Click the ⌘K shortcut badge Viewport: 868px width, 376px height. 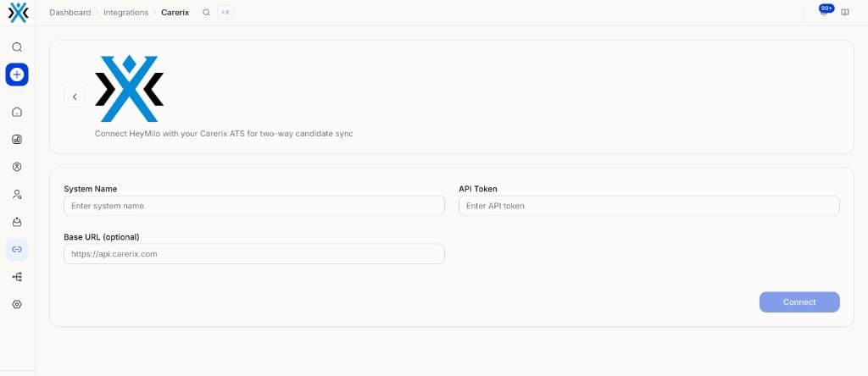pyautogui.click(x=225, y=12)
